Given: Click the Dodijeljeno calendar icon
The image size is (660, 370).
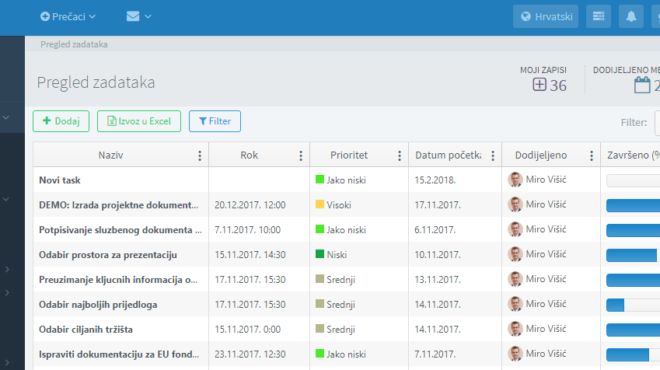Looking at the screenshot, I should [x=642, y=85].
